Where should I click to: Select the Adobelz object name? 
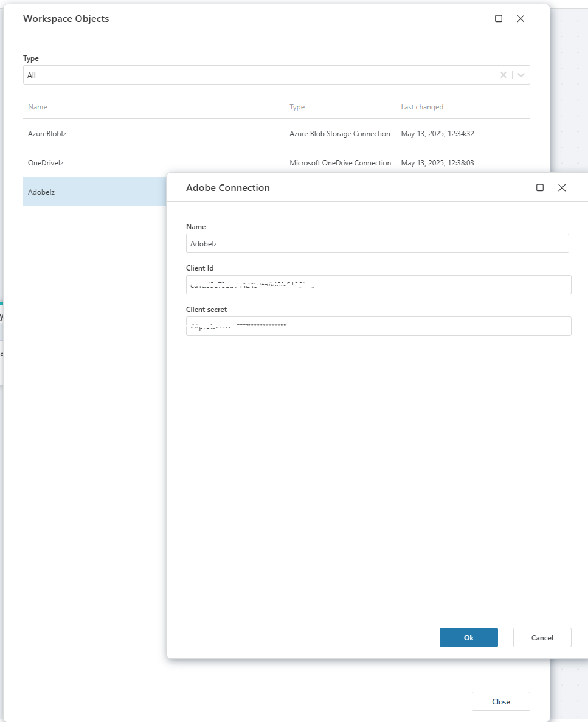point(41,192)
